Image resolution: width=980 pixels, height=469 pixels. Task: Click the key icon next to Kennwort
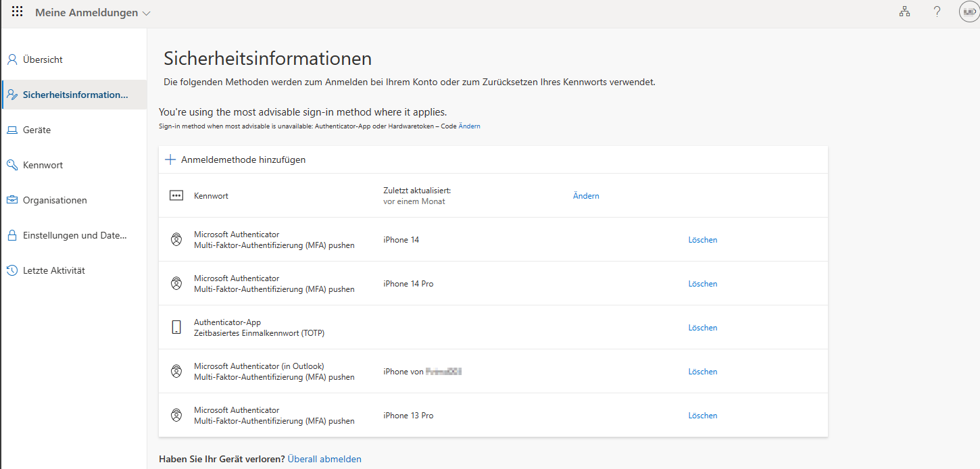pos(11,164)
